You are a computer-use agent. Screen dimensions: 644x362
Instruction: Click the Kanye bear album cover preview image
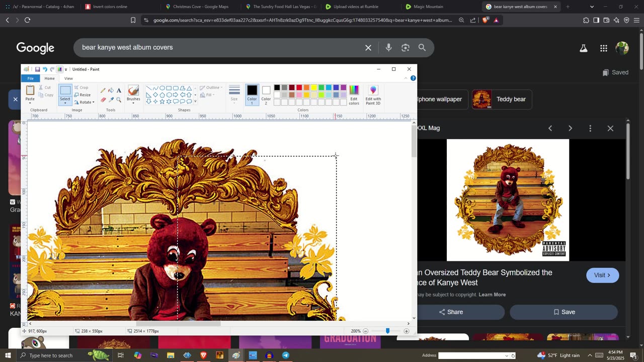click(x=508, y=200)
